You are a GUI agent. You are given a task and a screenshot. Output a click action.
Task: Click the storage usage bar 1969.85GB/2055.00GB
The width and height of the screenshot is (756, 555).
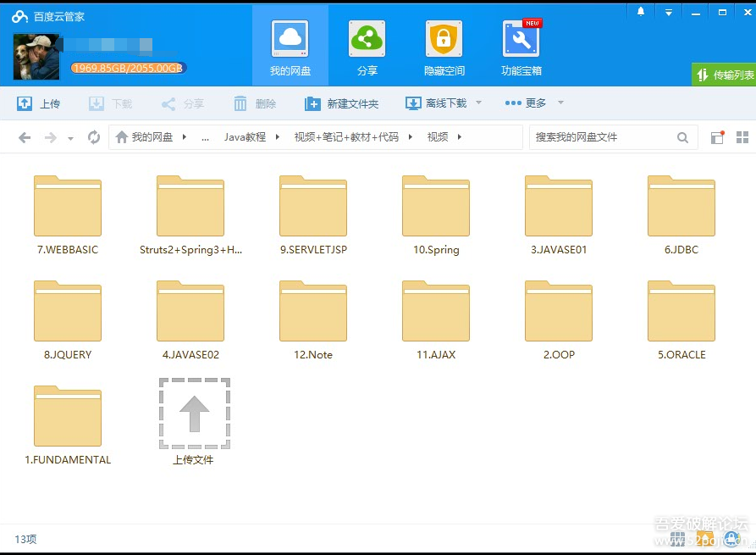pyautogui.click(x=128, y=68)
